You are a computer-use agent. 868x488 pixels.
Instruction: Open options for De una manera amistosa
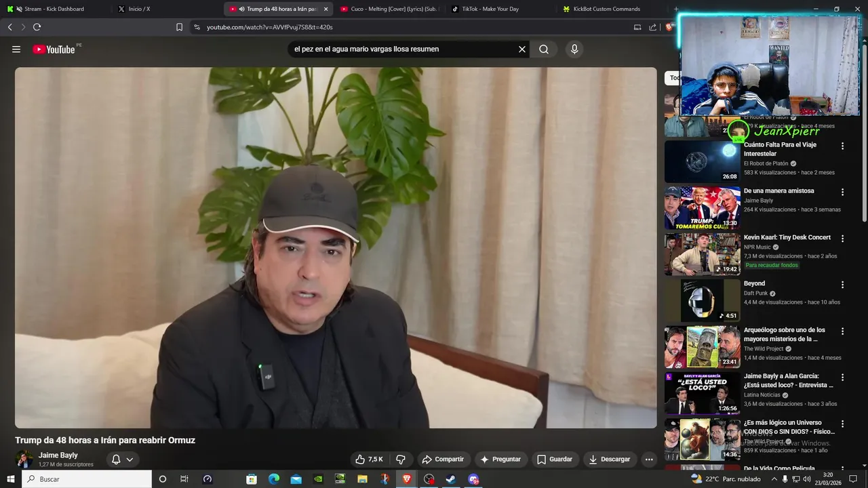click(x=843, y=192)
